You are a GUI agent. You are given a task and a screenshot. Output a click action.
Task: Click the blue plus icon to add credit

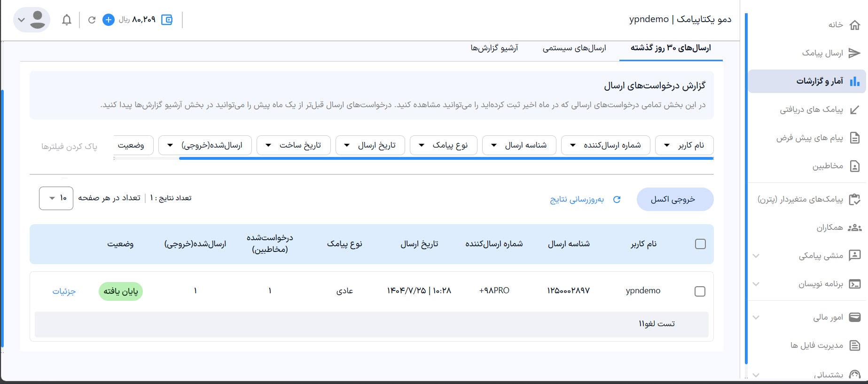pyautogui.click(x=109, y=20)
